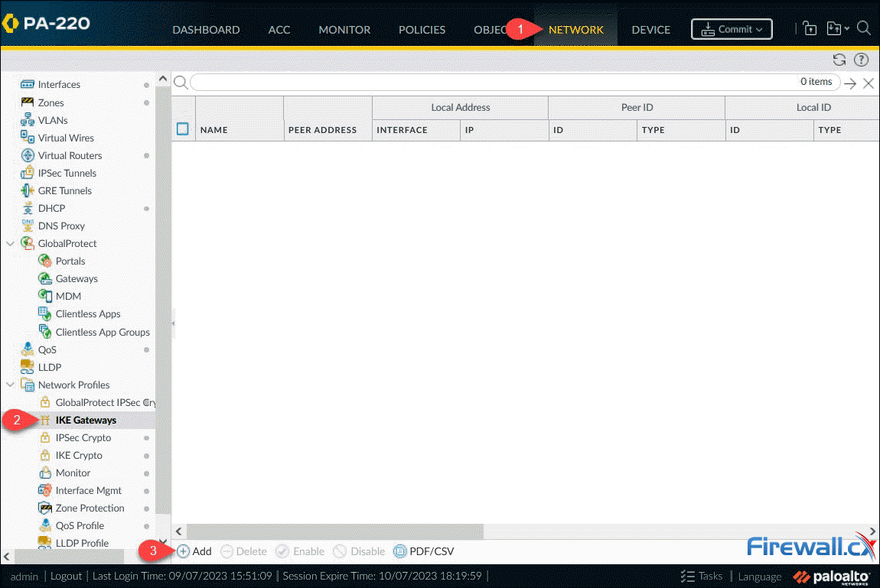
Task: Open Zone Protection profiles
Action: pyautogui.click(x=90, y=508)
